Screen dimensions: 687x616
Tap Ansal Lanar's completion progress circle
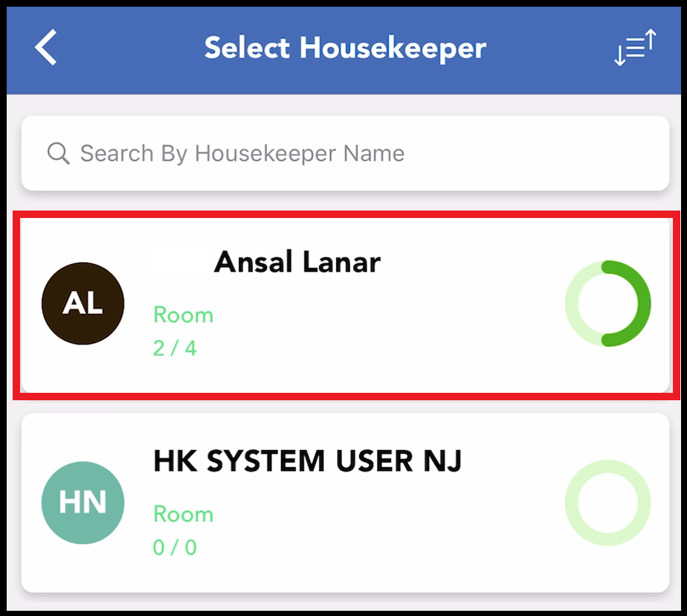(x=608, y=303)
